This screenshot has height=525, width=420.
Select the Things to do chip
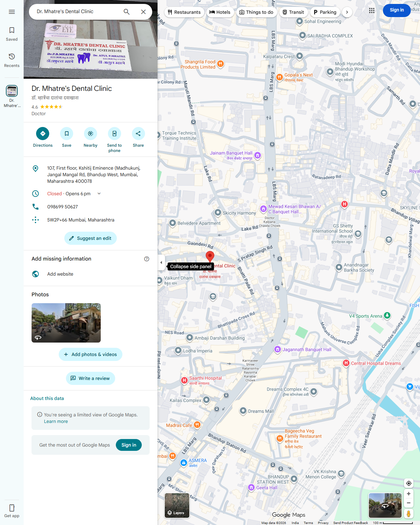pos(256,12)
